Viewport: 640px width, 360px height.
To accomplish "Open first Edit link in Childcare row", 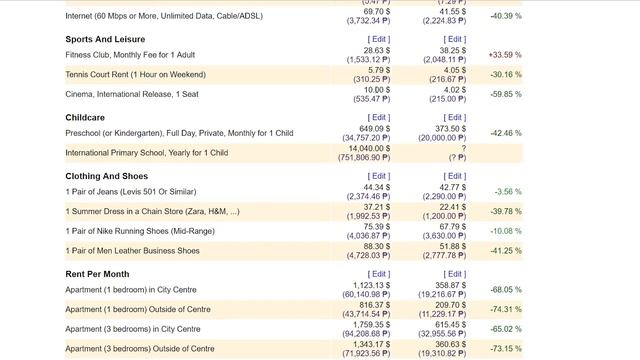I will 379,118.
